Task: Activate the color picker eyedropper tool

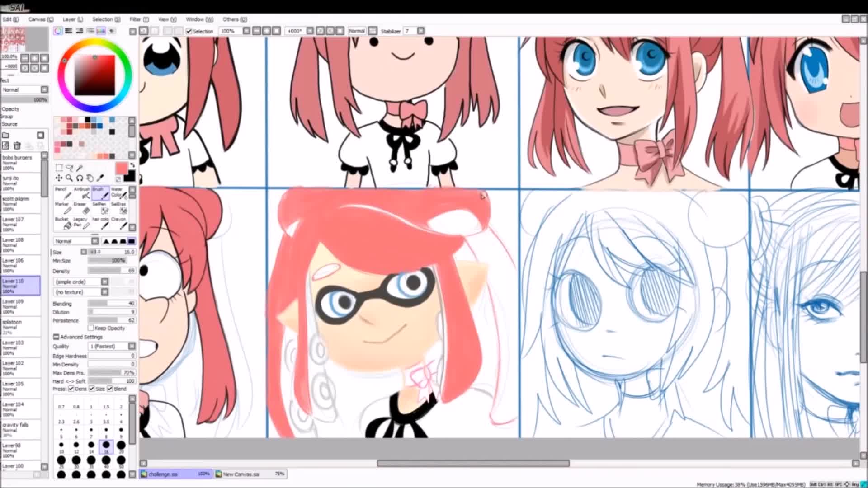Action: tap(100, 178)
